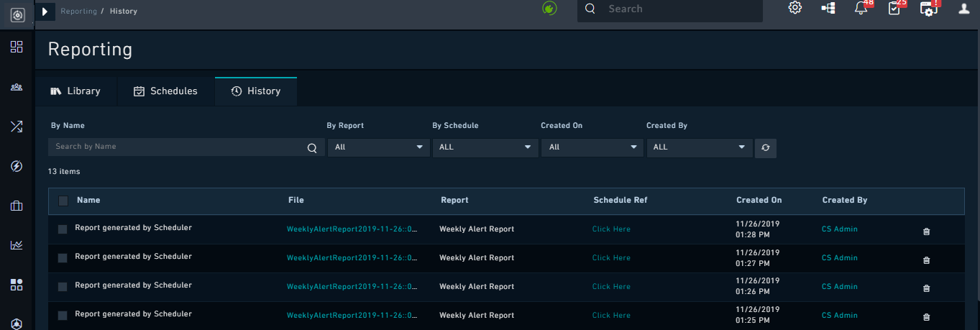Image resolution: width=980 pixels, height=330 pixels.
Task: Check the box for the 01:26 PM report
Action: 63,287
